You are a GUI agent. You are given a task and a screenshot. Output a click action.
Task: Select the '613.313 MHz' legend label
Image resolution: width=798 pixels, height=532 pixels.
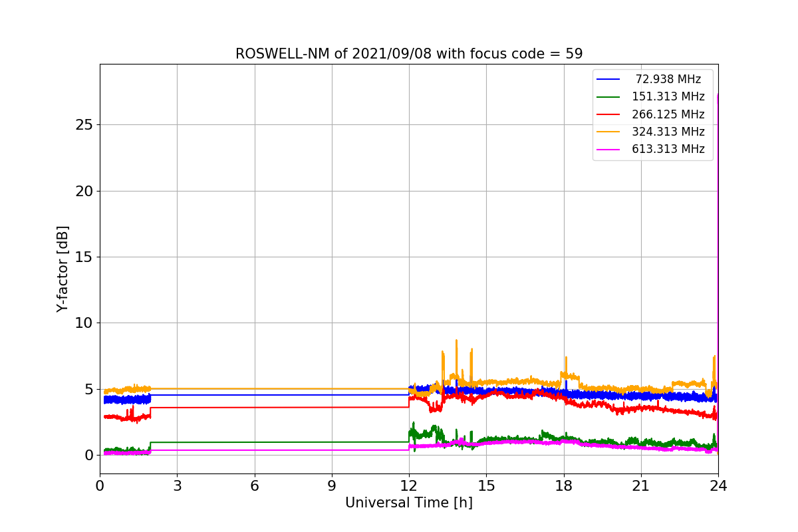pos(668,149)
